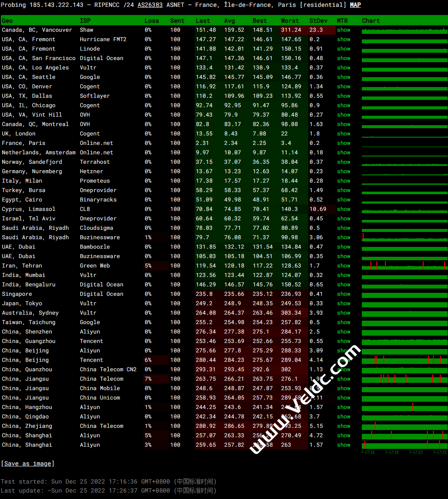Show MTR for Vint Hill OVH
Image resolution: width=448 pixels, height=499 pixels.
pyautogui.click(x=344, y=115)
